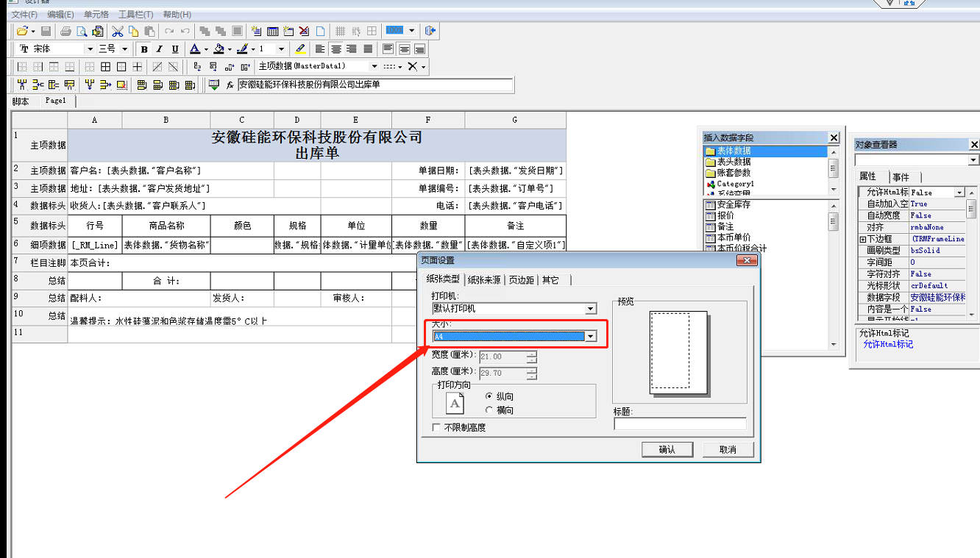Screen dimensions: 980x558
Task: Close the 插入数据字段 panel
Action: click(834, 137)
